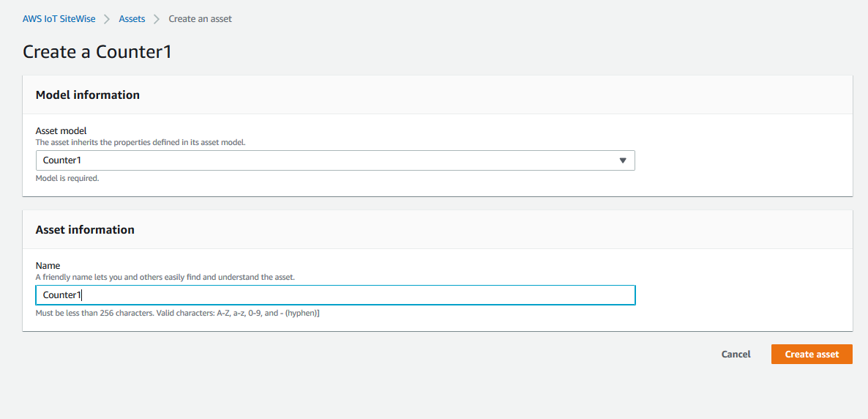
Task: Click the 'Must be less than 256 characters' hint
Action: pyautogui.click(x=177, y=313)
